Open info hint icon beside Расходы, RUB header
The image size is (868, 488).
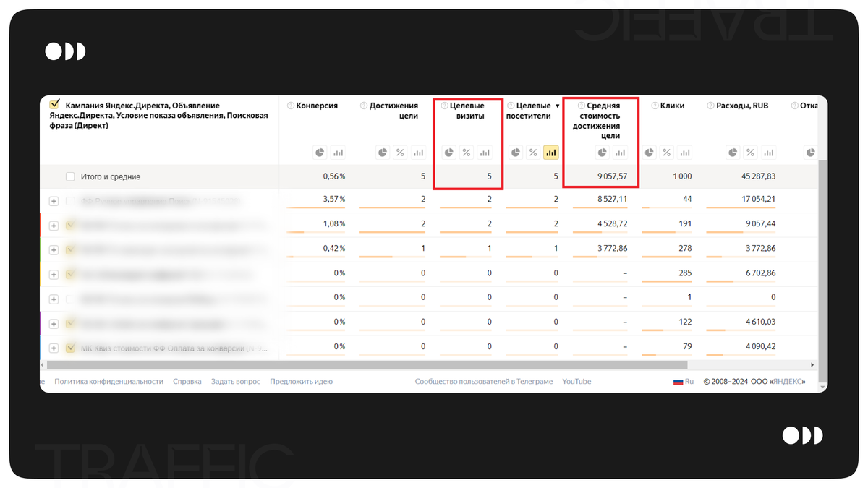pyautogui.click(x=710, y=106)
